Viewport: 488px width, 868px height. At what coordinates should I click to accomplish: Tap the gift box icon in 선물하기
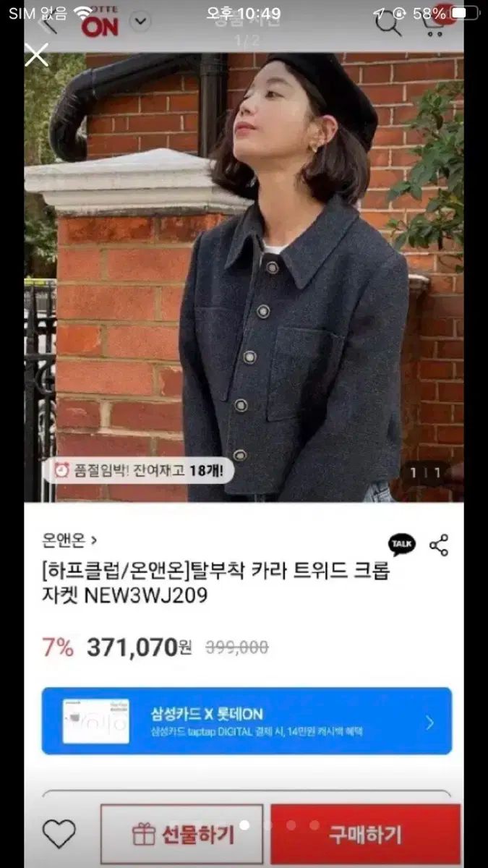pyautogui.click(x=144, y=834)
